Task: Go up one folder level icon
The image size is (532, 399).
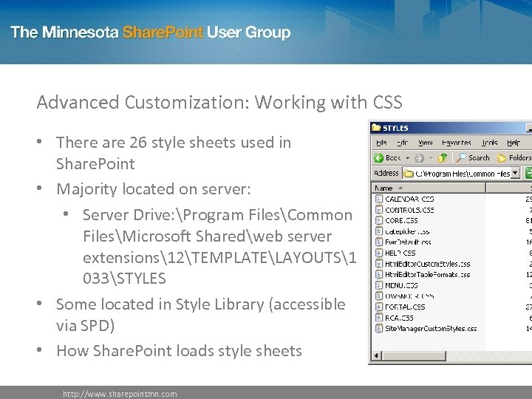Action: click(x=443, y=158)
